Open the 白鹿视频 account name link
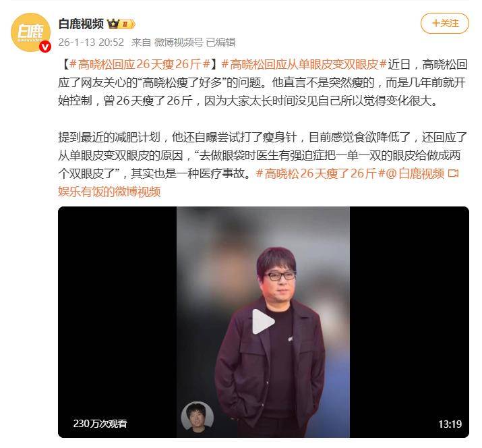Viewport: 482px width, 448px height. (x=81, y=24)
